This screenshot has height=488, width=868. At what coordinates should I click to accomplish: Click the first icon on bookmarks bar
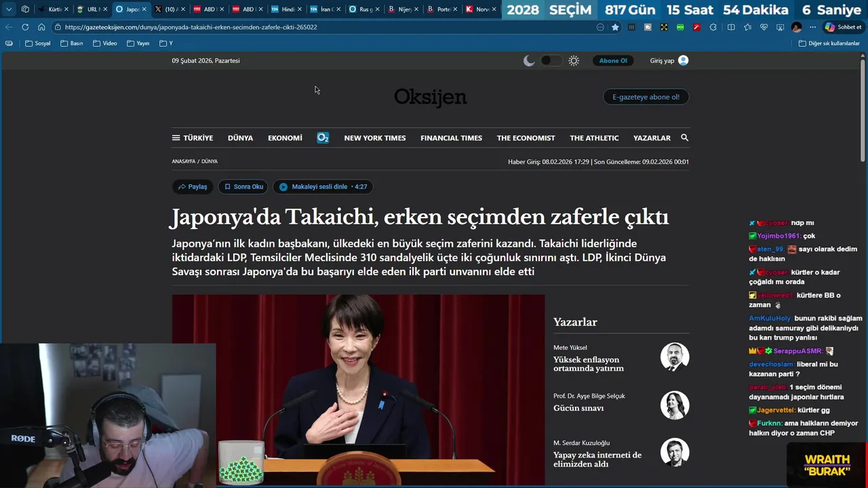click(9, 43)
